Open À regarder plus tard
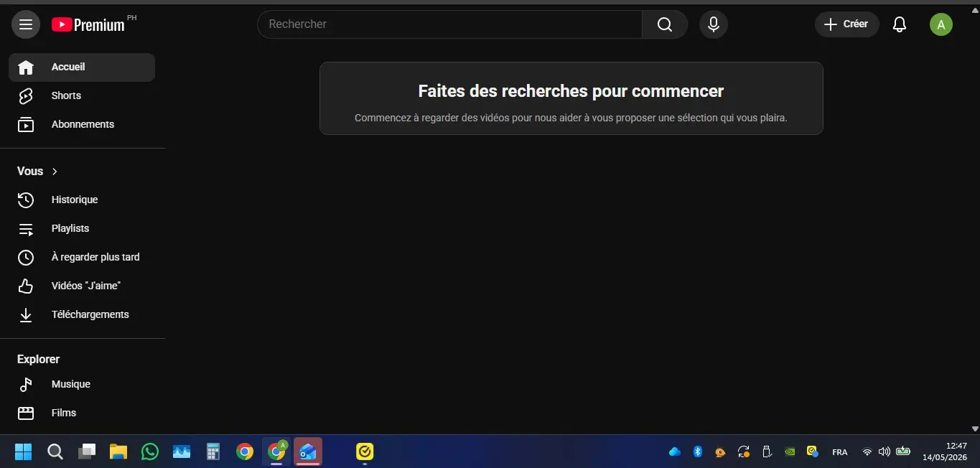 82,257
